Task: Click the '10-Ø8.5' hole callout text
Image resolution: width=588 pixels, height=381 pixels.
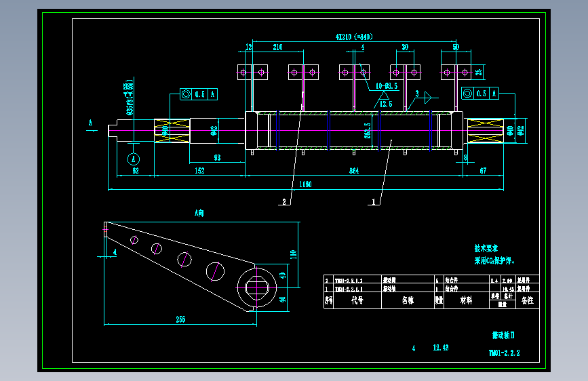Action: point(387,86)
